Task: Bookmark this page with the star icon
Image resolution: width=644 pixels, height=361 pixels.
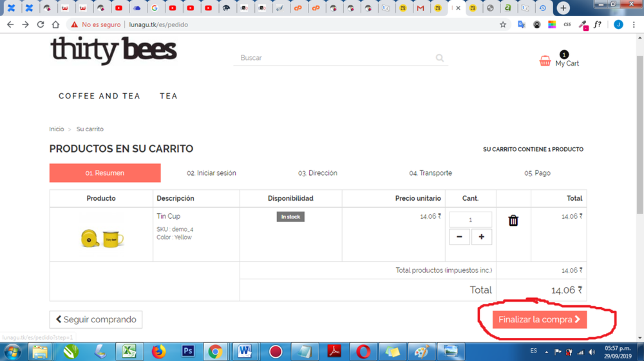Action: point(503,24)
